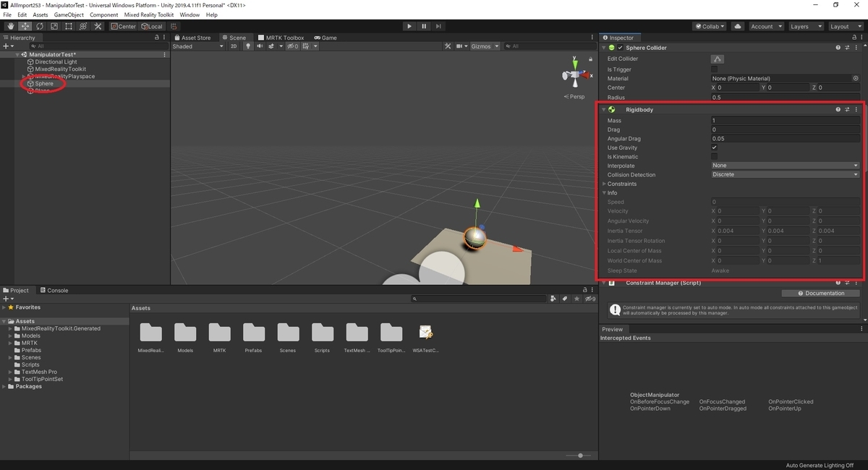Open Collision Detection dropdown
The image size is (868, 470).
pos(786,174)
